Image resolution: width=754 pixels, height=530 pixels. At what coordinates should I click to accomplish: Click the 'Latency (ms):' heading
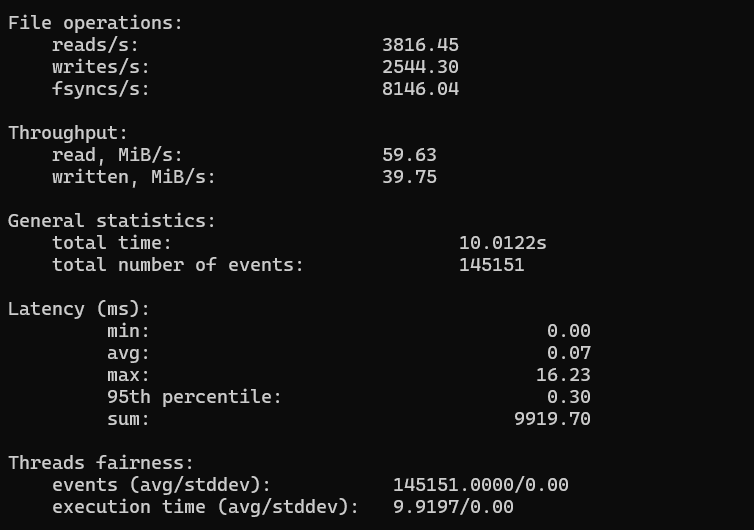tap(79, 309)
